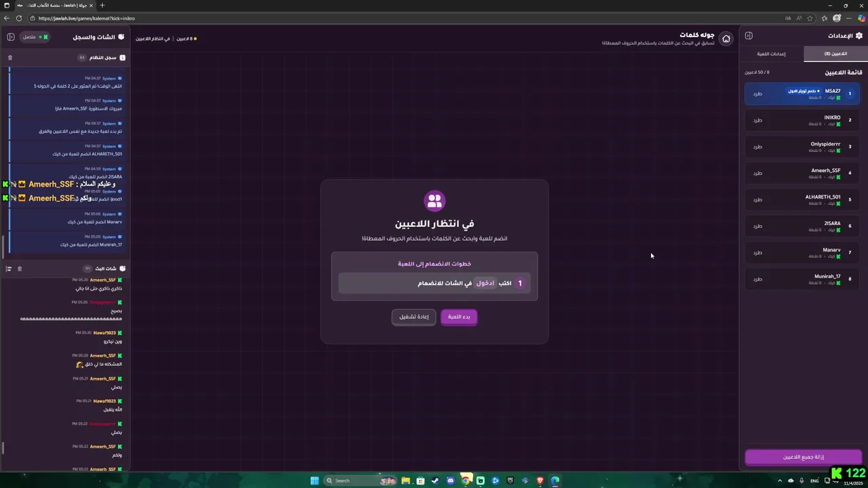
Task: Select the INIKRO player name in the list
Action: click(x=832, y=117)
